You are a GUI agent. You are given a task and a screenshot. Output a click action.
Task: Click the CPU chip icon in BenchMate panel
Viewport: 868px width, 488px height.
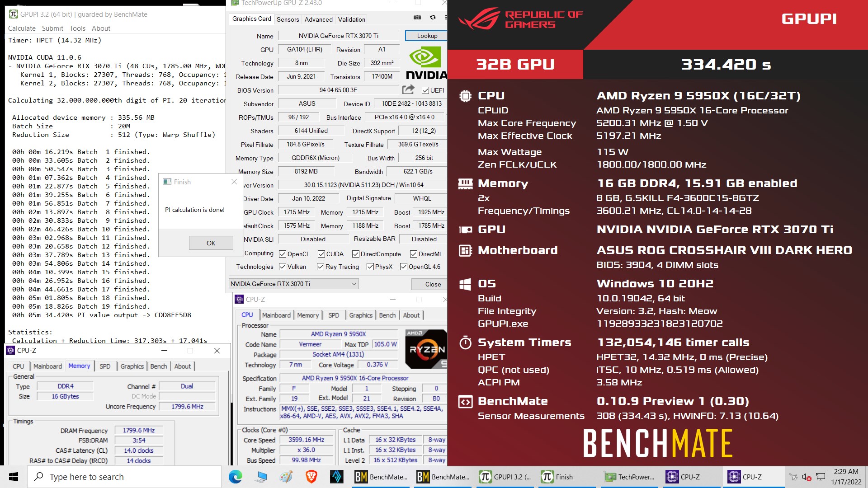pos(465,96)
